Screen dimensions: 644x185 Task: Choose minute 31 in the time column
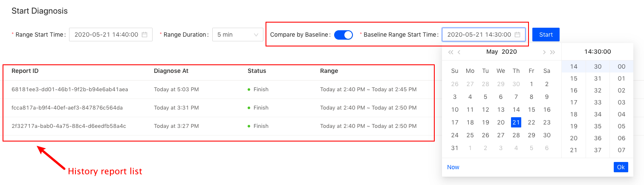click(598, 78)
